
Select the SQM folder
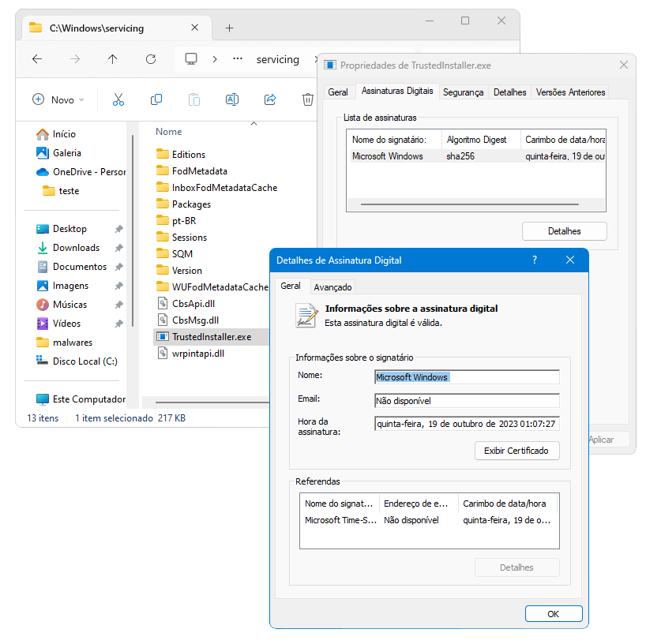click(x=175, y=254)
